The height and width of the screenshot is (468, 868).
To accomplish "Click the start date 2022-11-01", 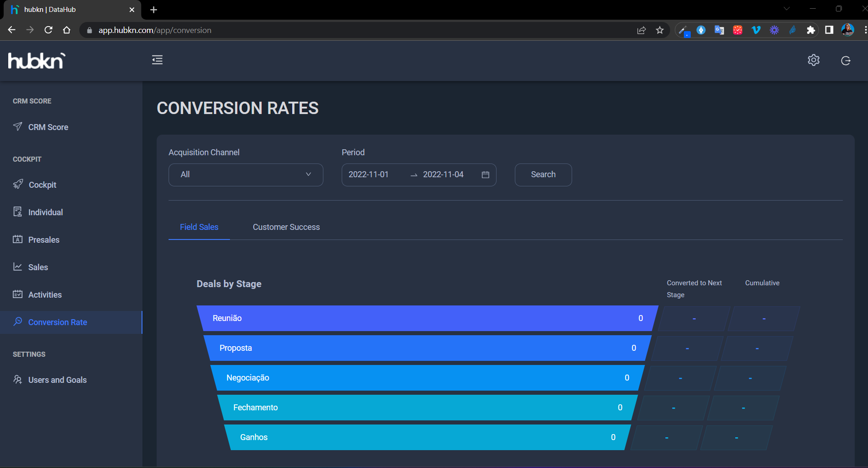I will [369, 174].
